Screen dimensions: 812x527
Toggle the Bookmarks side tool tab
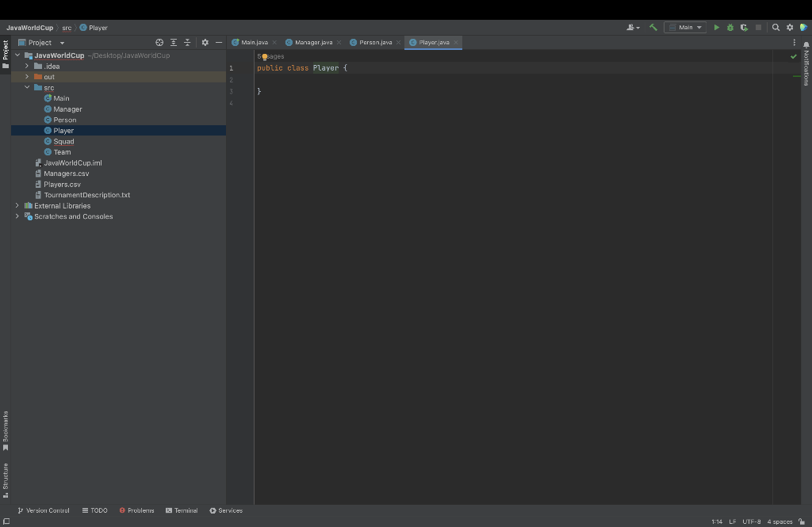pos(6,430)
